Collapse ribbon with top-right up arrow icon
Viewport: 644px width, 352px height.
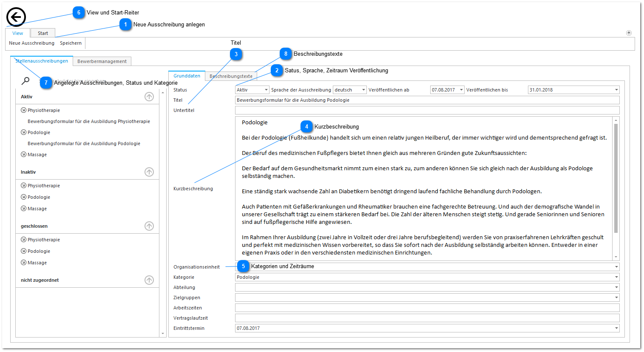629,33
